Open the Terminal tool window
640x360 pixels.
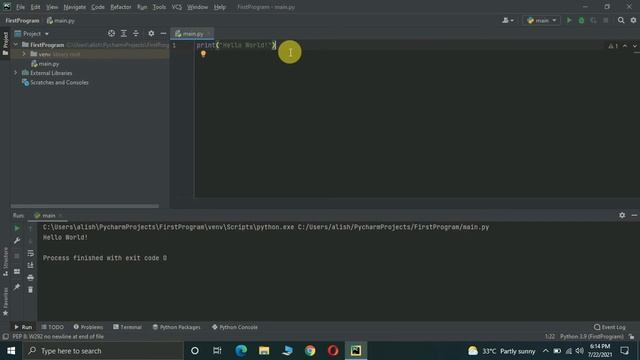click(127, 327)
